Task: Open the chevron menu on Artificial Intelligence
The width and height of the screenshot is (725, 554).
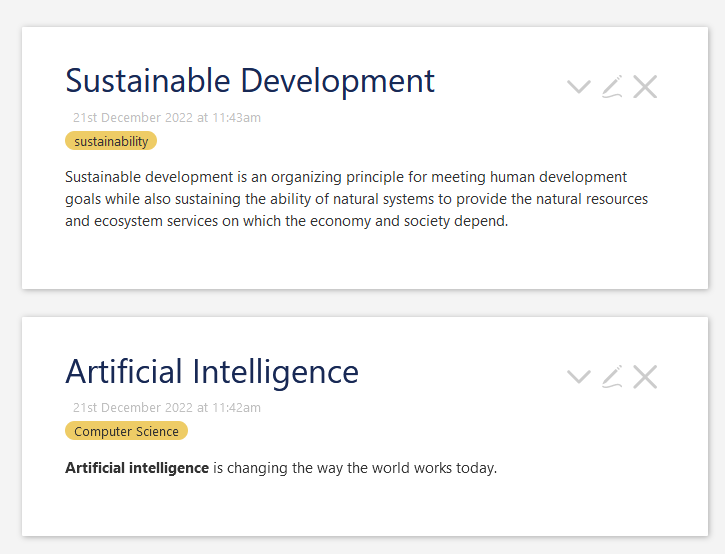Action: [x=578, y=376]
